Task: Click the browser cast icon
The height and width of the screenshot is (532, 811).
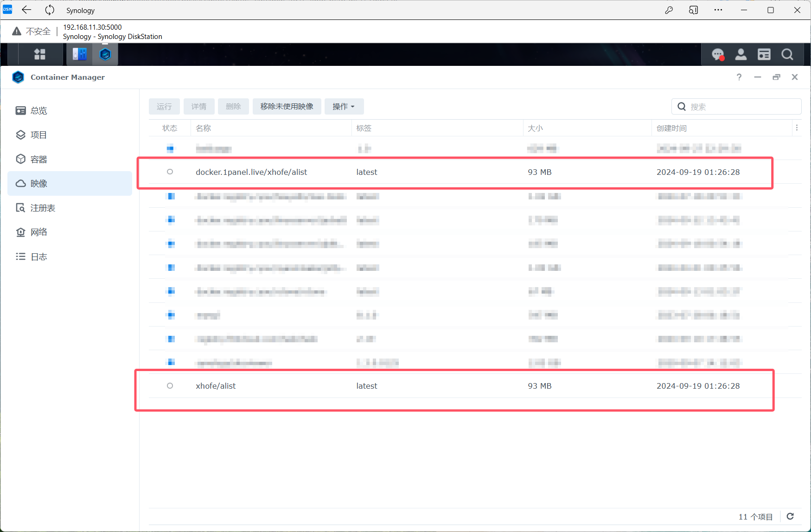Action: coord(693,10)
